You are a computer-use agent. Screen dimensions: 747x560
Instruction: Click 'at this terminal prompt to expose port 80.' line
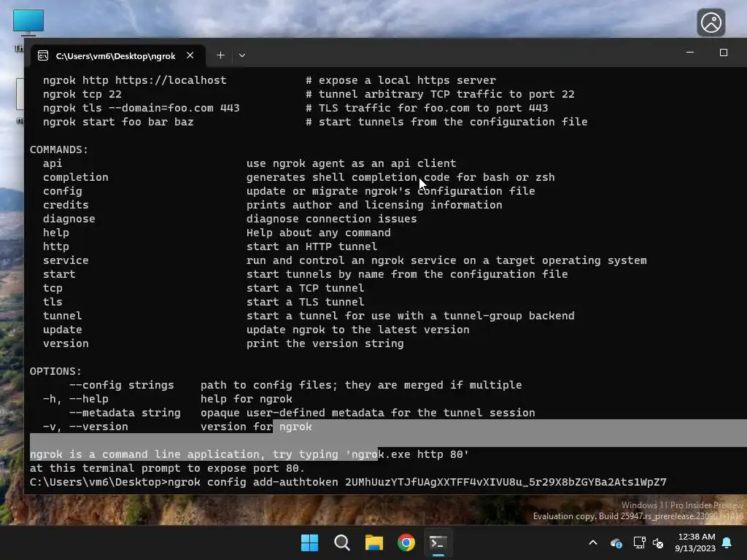coord(167,467)
